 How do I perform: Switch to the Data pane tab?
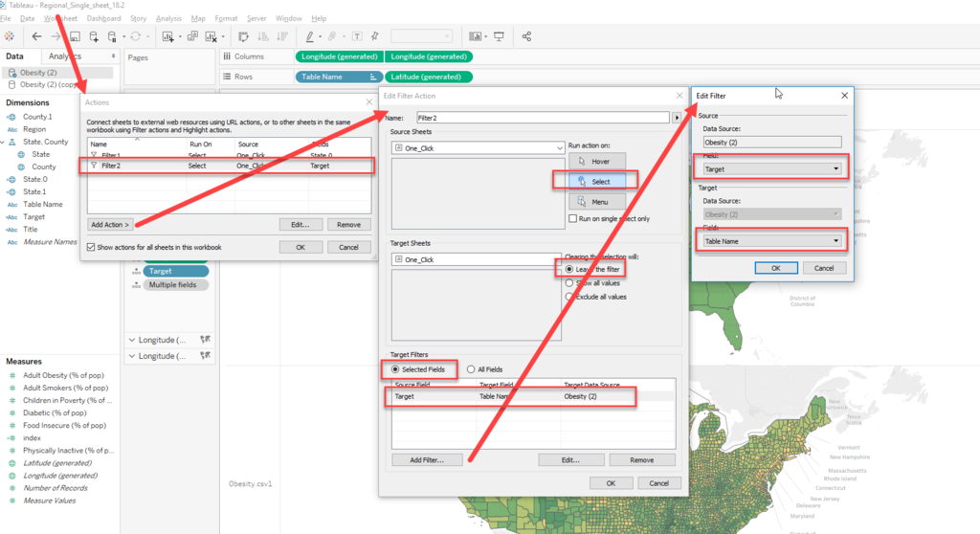click(15, 56)
